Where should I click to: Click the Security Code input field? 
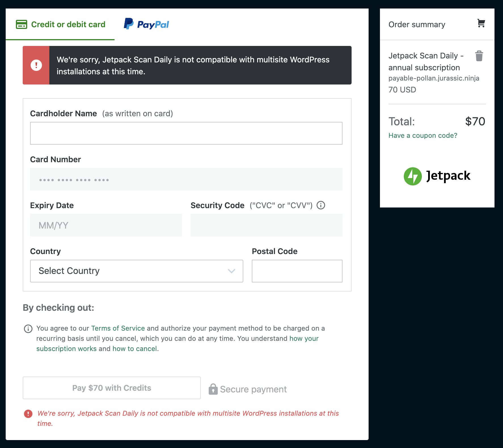(267, 225)
